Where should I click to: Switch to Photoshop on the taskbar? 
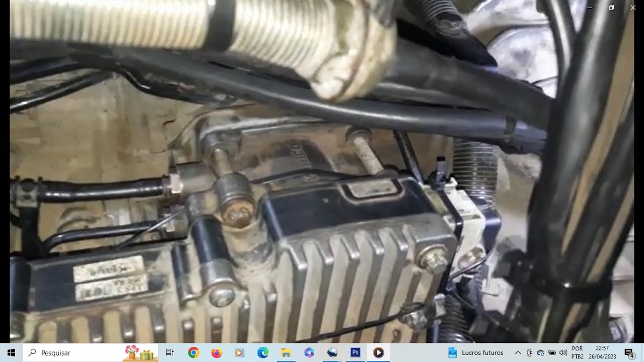(x=355, y=352)
